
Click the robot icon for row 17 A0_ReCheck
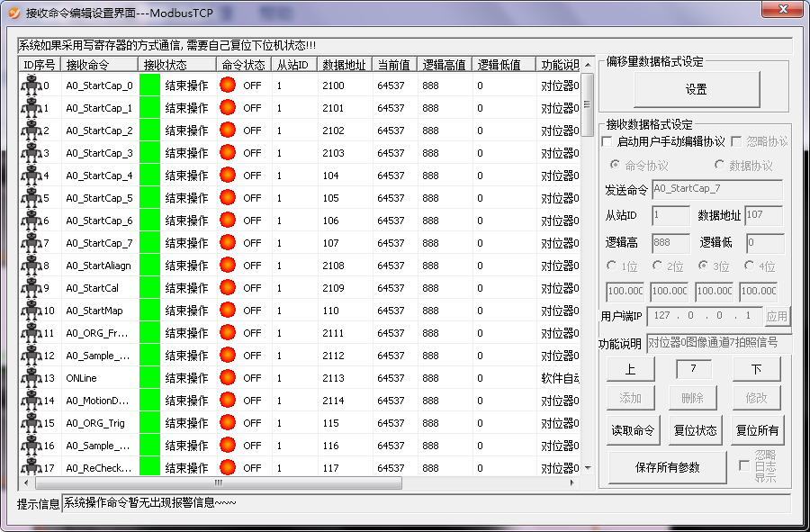[x=31, y=467]
